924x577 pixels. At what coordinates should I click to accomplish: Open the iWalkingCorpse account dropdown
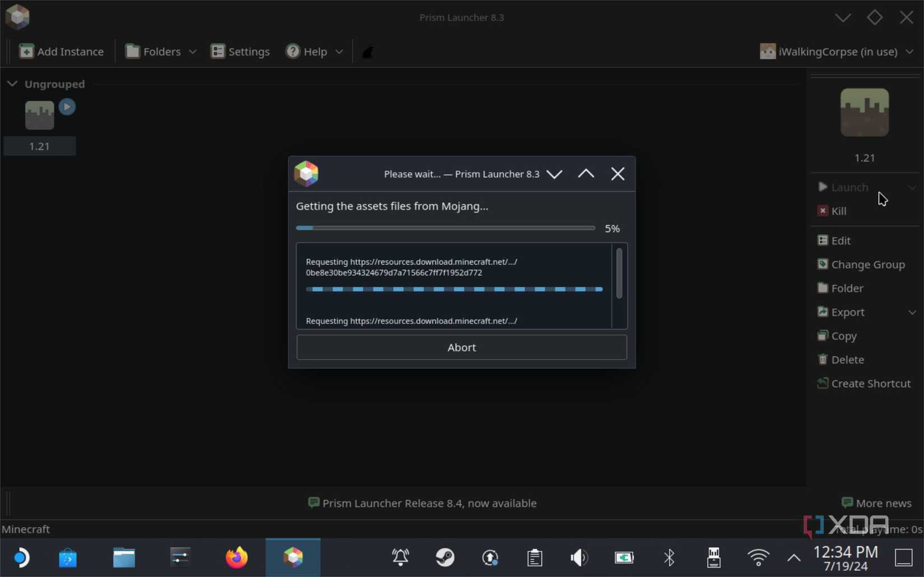(x=837, y=51)
